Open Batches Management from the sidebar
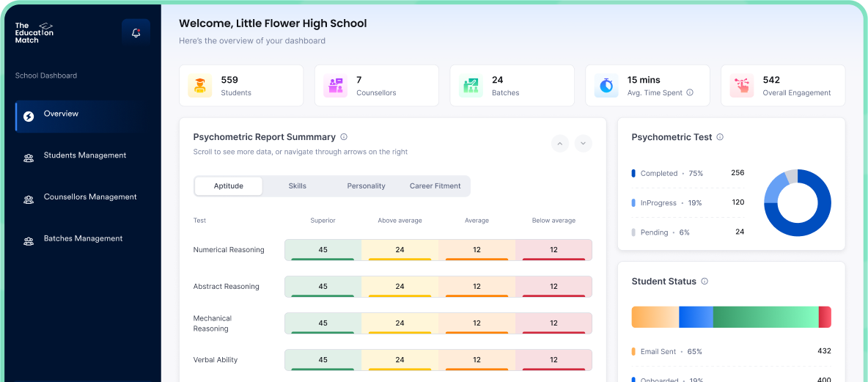This screenshot has width=868, height=382. (83, 239)
